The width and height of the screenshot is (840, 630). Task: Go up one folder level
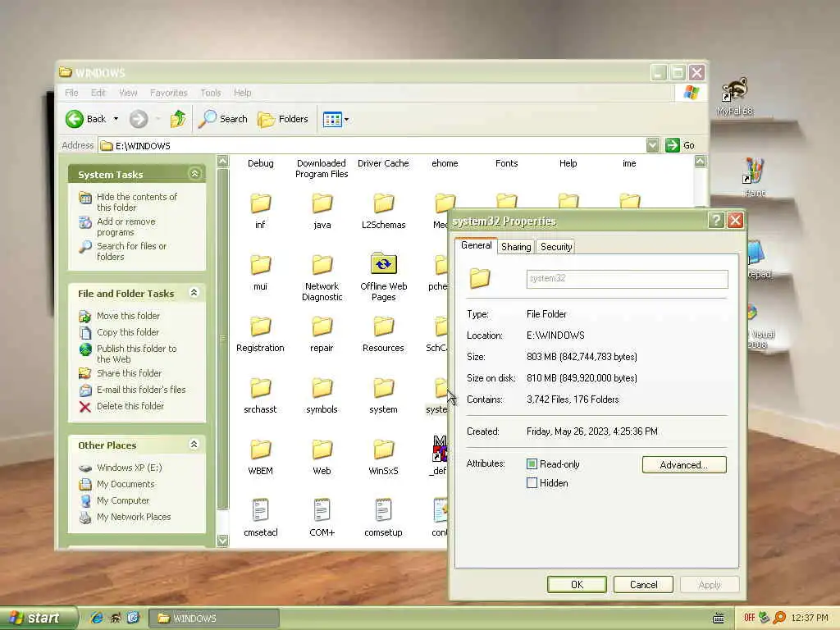pos(178,119)
